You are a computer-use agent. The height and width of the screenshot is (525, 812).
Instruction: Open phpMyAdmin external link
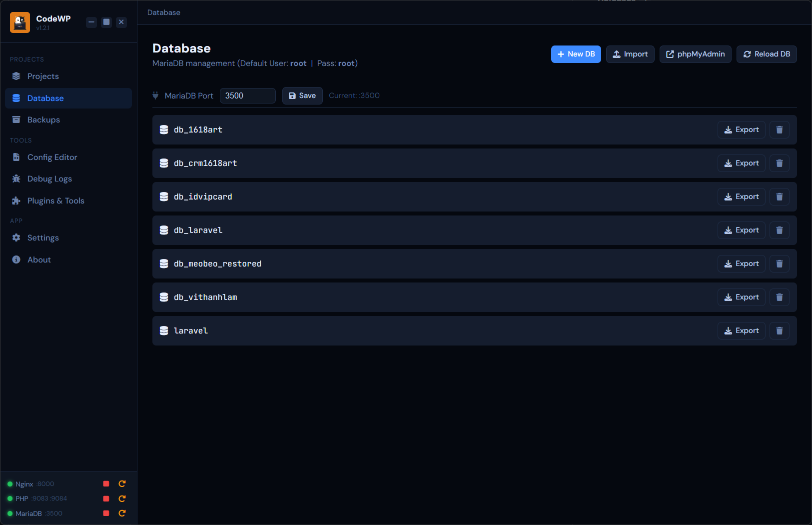[x=695, y=54]
